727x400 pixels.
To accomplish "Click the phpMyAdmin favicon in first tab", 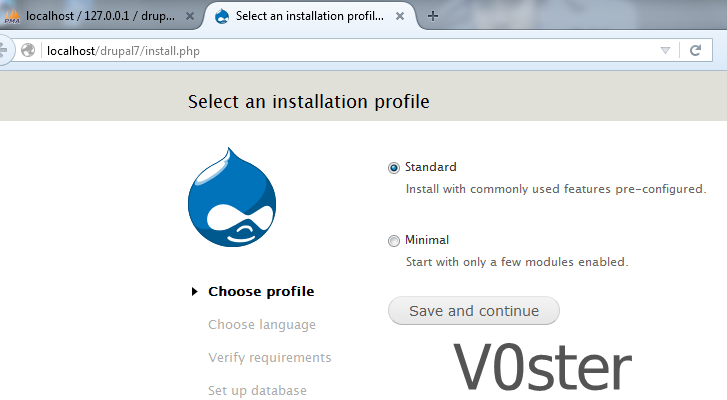I will click(x=12, y=17).
